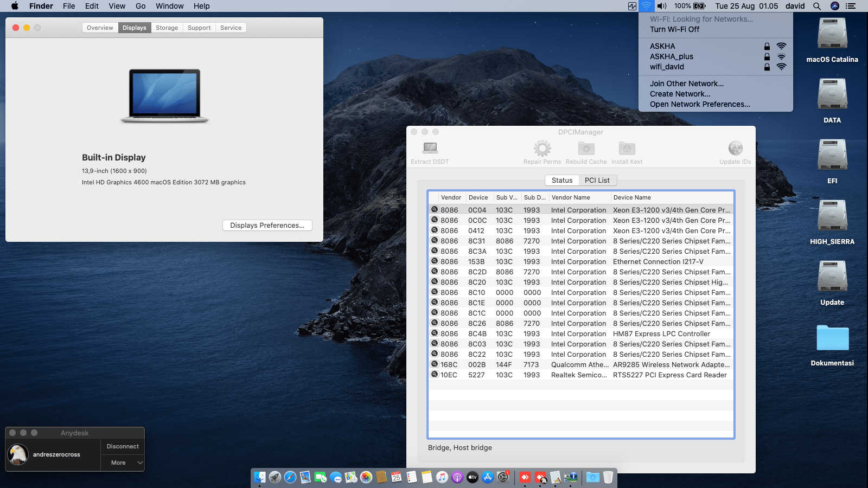Click the volume icon in menu bar
868x488 pixels.
(662, 6)
